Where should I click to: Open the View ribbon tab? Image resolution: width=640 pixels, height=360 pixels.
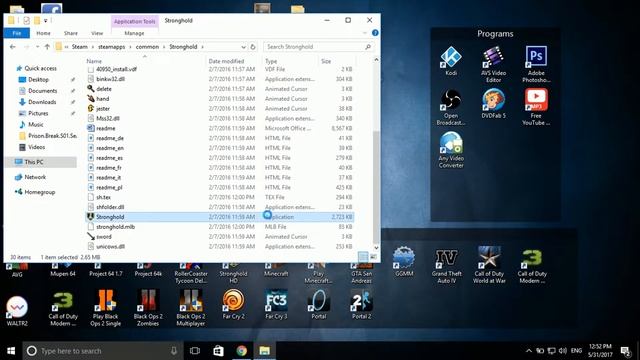click(97, 33)
